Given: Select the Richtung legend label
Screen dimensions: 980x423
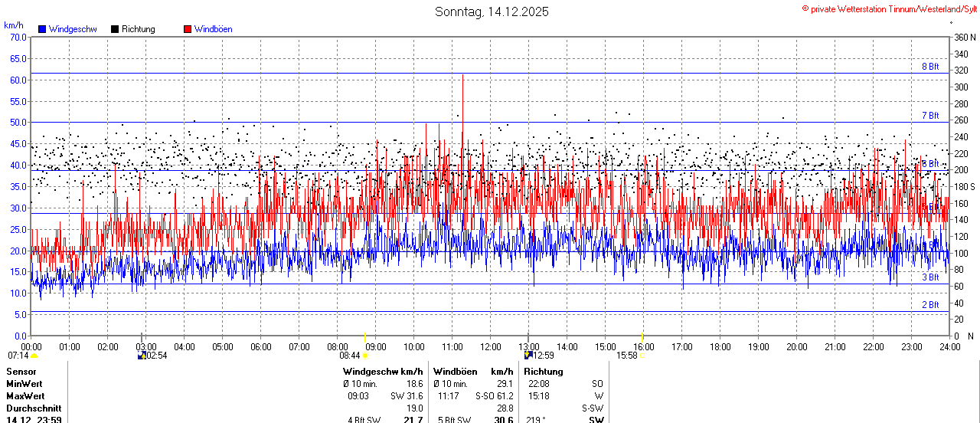Looking at the screenshot, I should point(139,29).
